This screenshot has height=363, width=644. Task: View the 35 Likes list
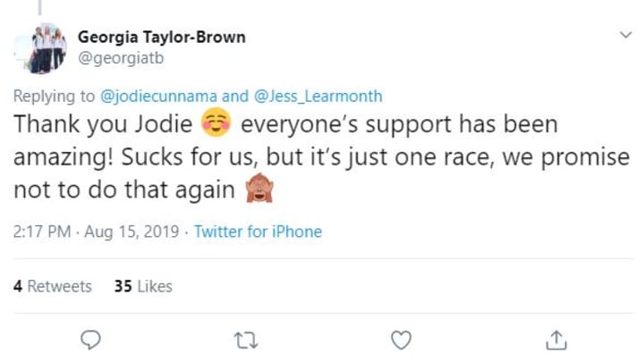[143, 286]
